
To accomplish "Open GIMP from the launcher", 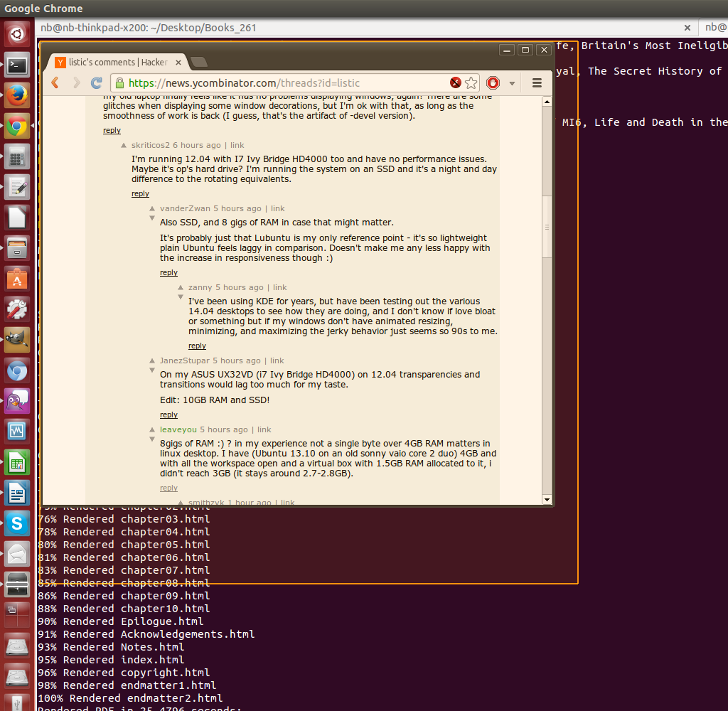I will point(17,340).
